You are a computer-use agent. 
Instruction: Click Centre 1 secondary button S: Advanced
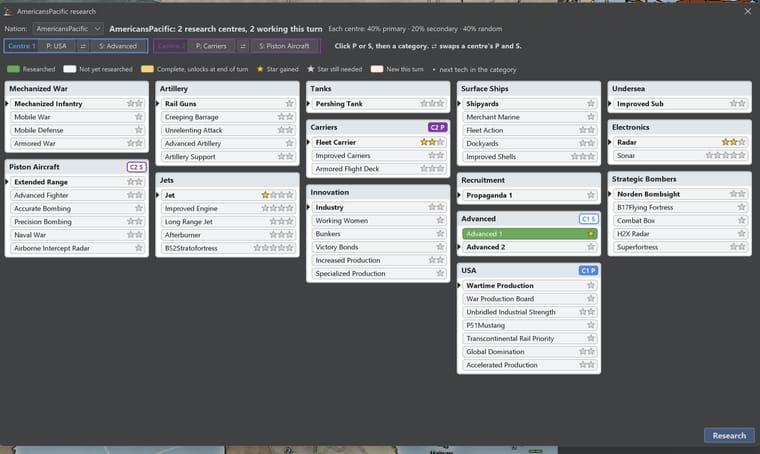pos(118,46)
